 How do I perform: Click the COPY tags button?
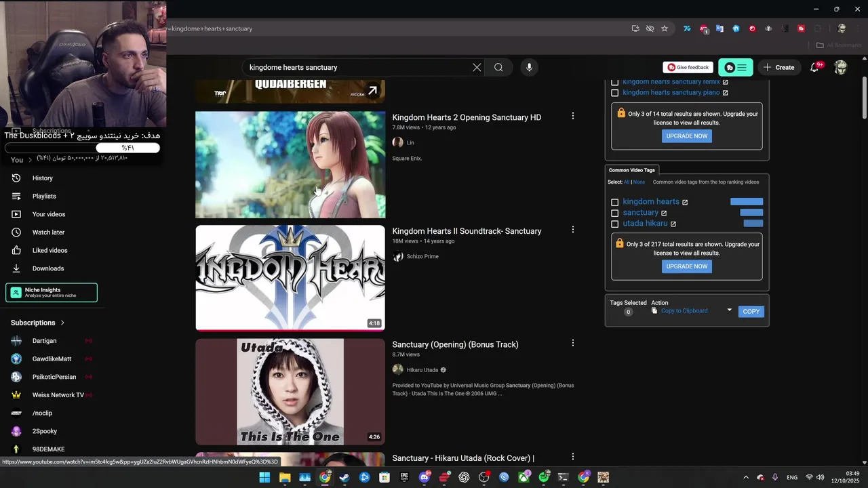point(751,311)
